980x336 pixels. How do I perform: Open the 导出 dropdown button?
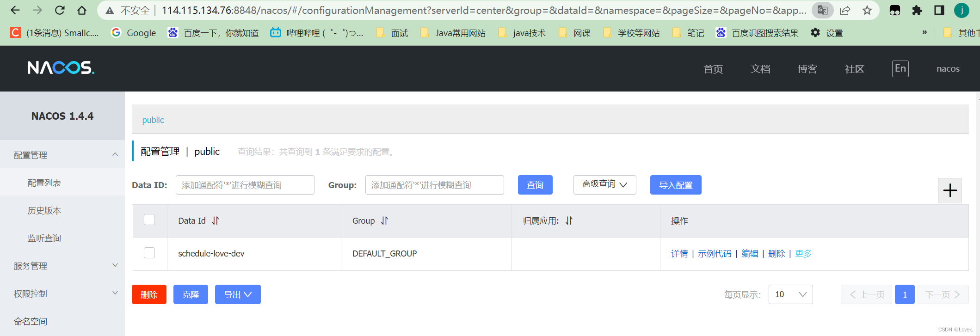coord(238,294)
